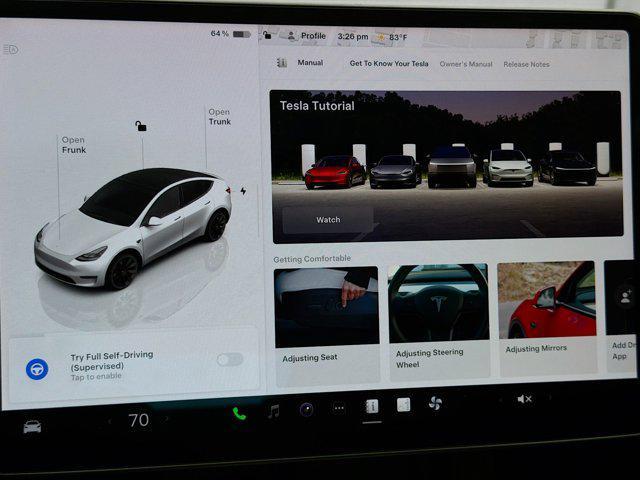Tap the headlight indicator icon
640x480 pixels.
click(11, 50)
